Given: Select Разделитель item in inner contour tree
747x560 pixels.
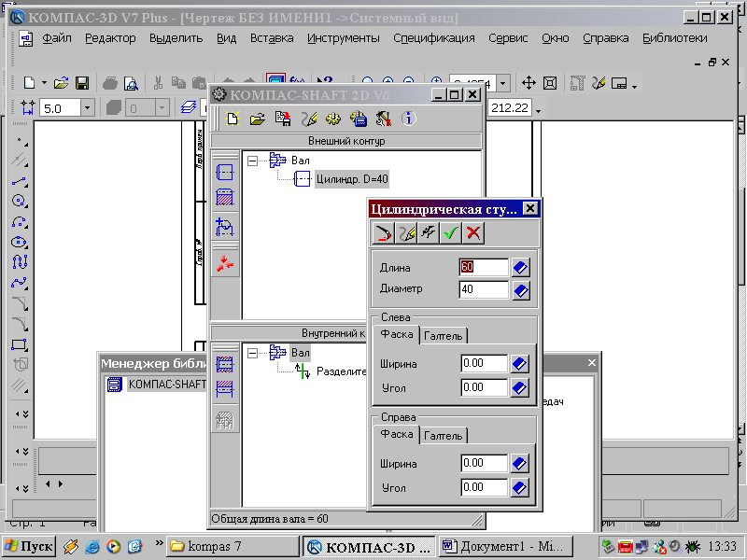Looking at the screenshot, I should pyautogui.click(x=341, y=371).
